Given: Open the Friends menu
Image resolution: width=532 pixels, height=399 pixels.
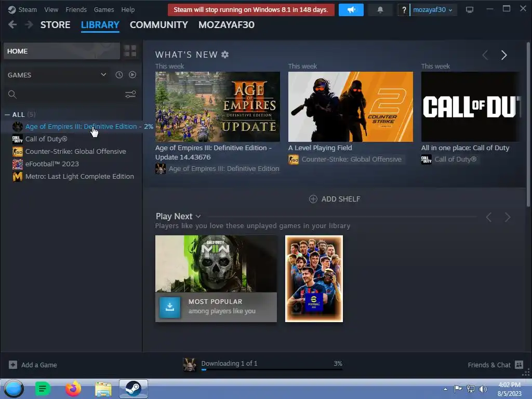Looking at the screenshot, I should coord(76,9).
